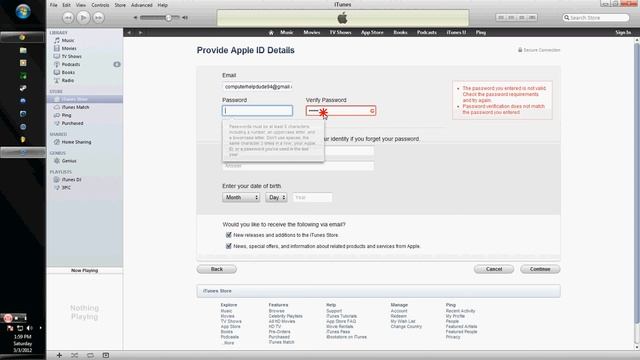This screenshot has width=640, height=360.
Task: Open the Controls menu
Action: [100, 5]
